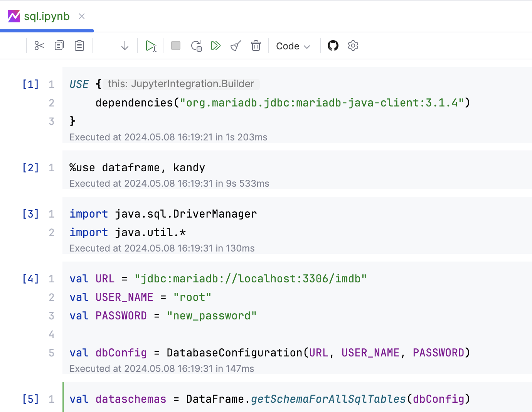The width and height of the screenshot is (532, 412).
Task: Restart the notebook kernel
Action: tap(196, 46)
